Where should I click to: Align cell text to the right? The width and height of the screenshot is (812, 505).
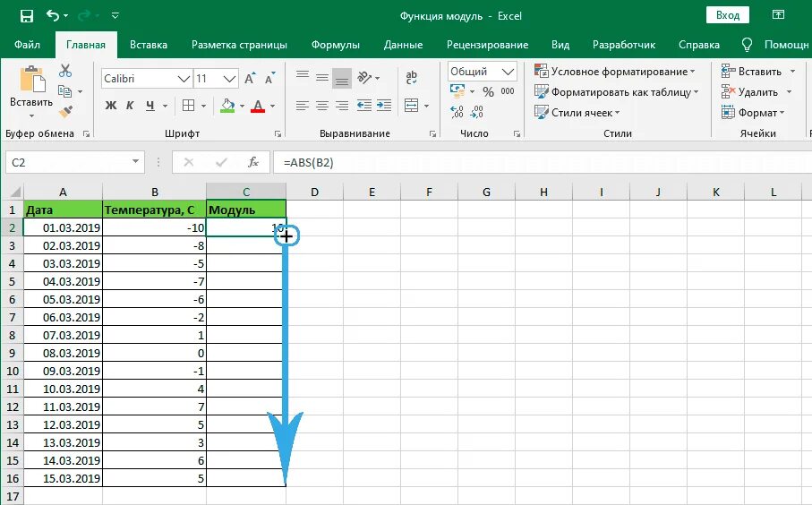click(x=342, y=106)
